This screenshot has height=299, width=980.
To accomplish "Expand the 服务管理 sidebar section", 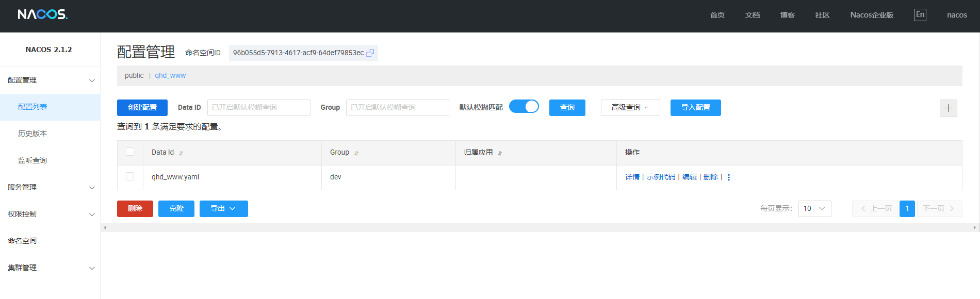I will pyautogui.click(x=50, y=188).
